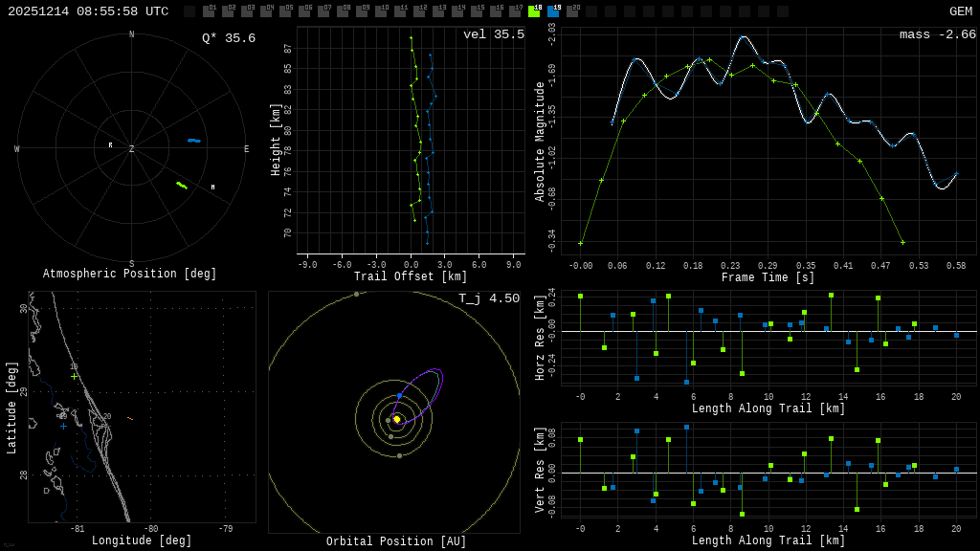Click the Z zenith marker in polar plot
Screen dimensions: 980x551
(131, 149)
